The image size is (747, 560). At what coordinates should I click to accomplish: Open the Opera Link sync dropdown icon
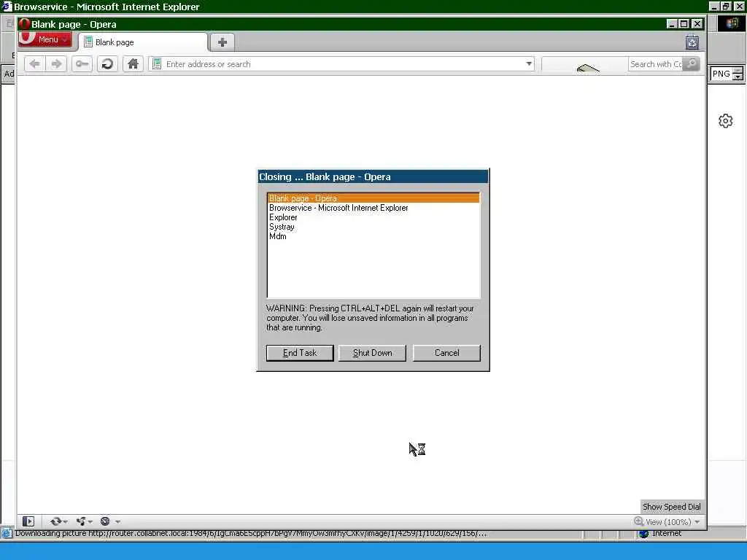[58, 521]
